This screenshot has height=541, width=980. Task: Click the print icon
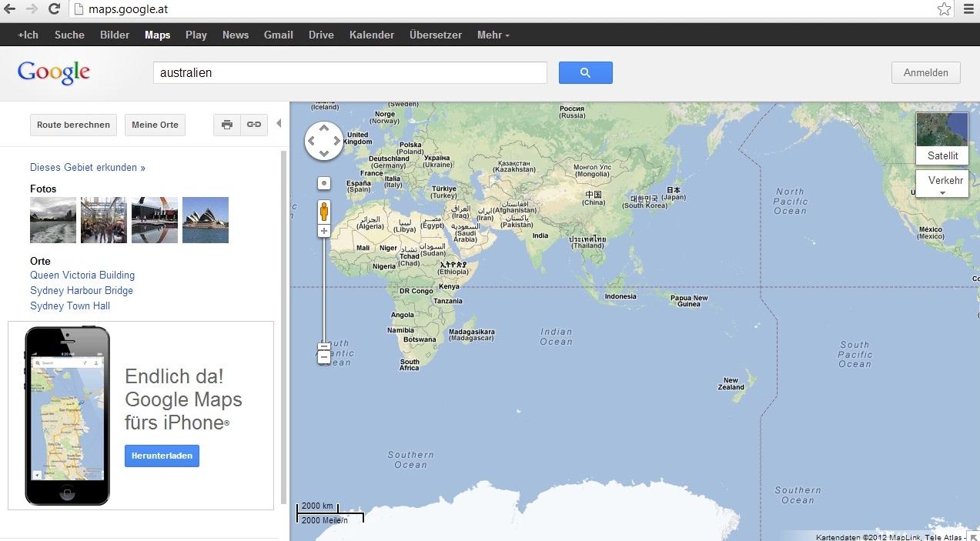(227, 125)
